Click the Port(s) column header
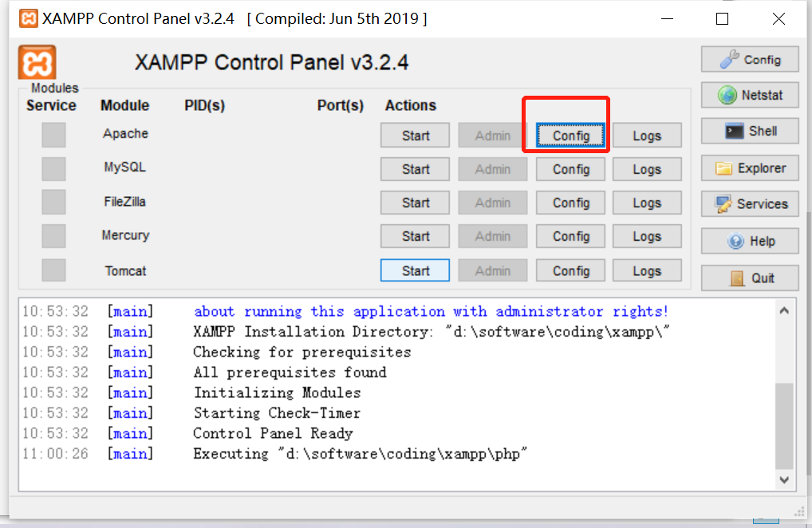The height and width of the screenshot is (528, 812). pos(341,105)
